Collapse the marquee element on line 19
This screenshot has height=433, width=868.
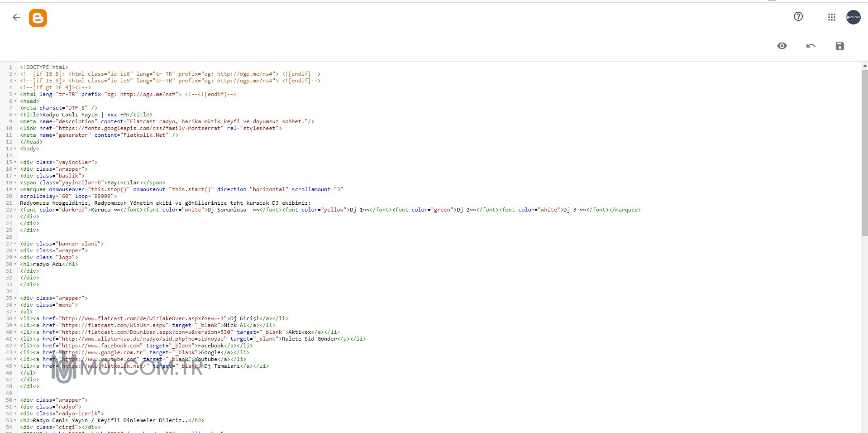pyautogui.click(x=15, y=189)
